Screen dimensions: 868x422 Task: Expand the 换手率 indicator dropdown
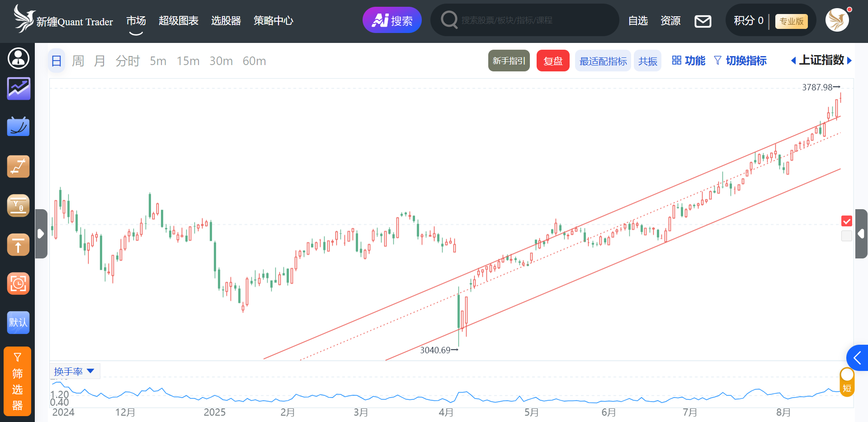point(75,371)
